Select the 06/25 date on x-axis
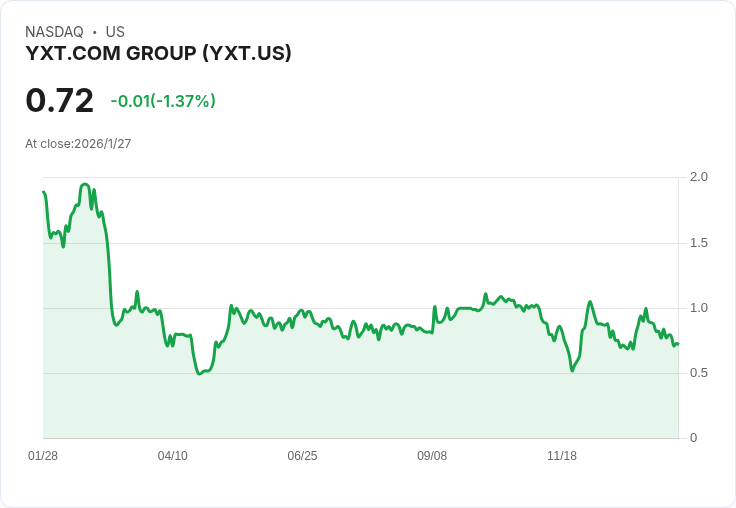This screenshot has height=508, width=736. coord(302,456)
